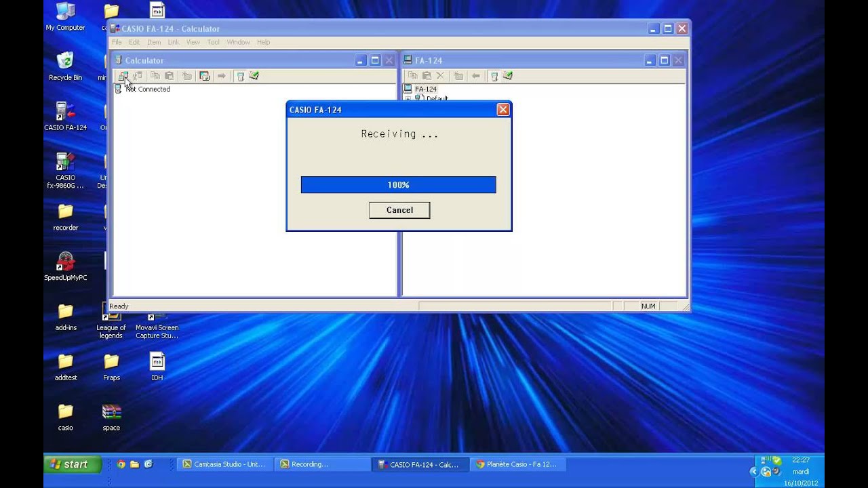
Task: Click Copy icon in Calculator pane toolbar
Action: point(155,76)
